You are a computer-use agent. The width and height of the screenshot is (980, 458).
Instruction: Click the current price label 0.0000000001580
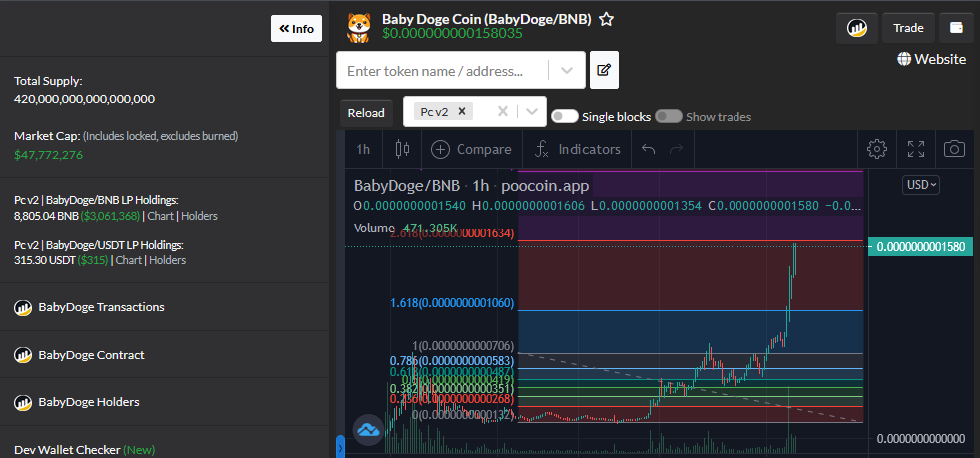tap(921, 247)
